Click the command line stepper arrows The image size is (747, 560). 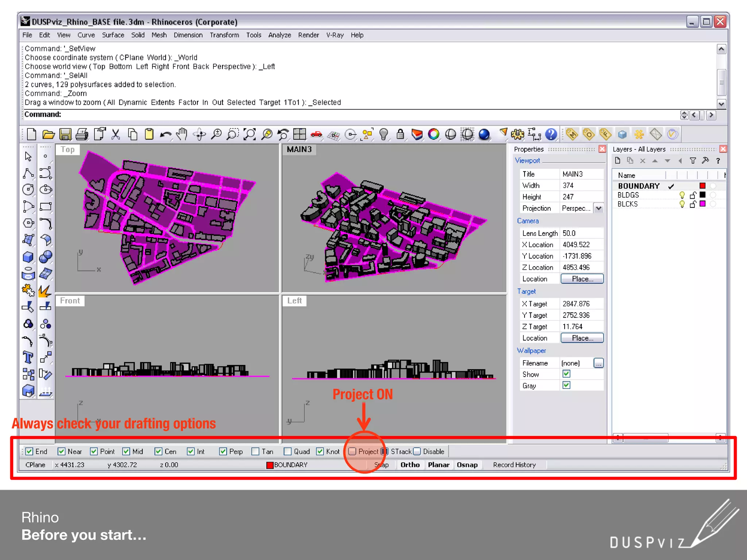coord(684,115)
